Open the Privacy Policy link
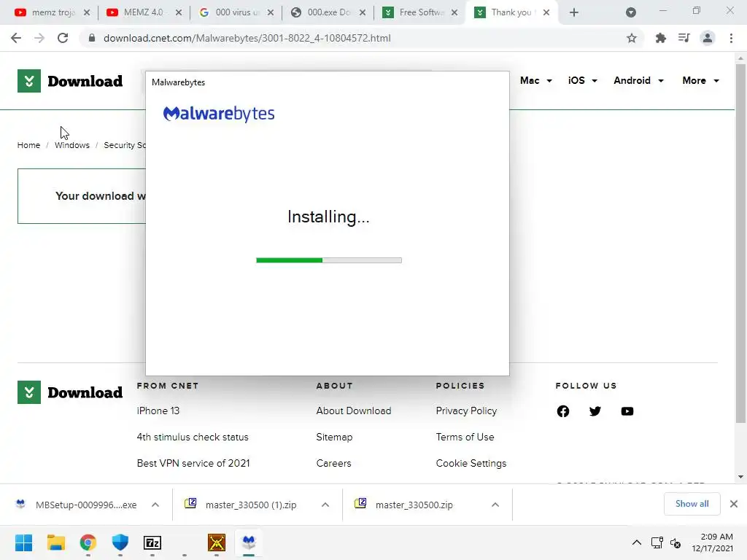Viewport: 747px width, 560px height. click(466, 411)
